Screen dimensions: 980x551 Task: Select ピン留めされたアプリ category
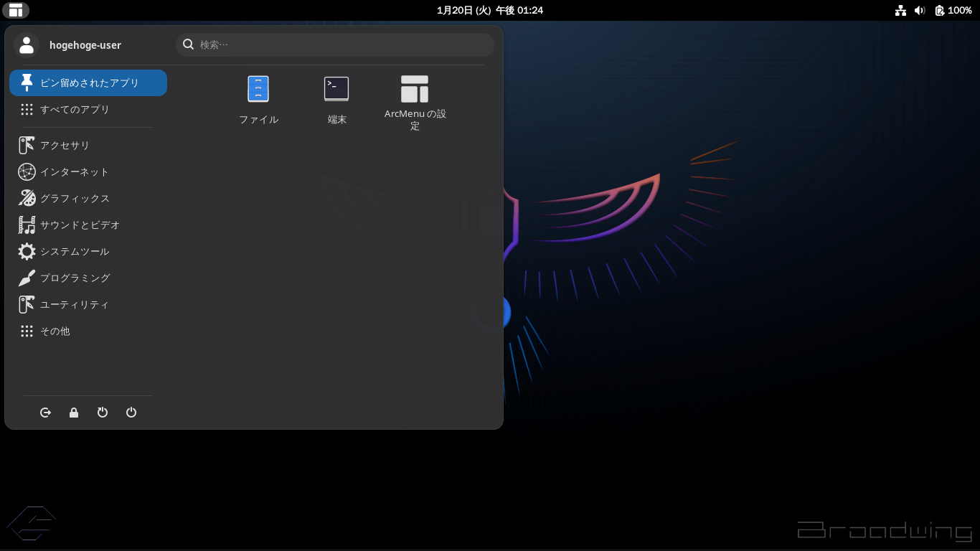pyautogui.click(x=88, y=83)
